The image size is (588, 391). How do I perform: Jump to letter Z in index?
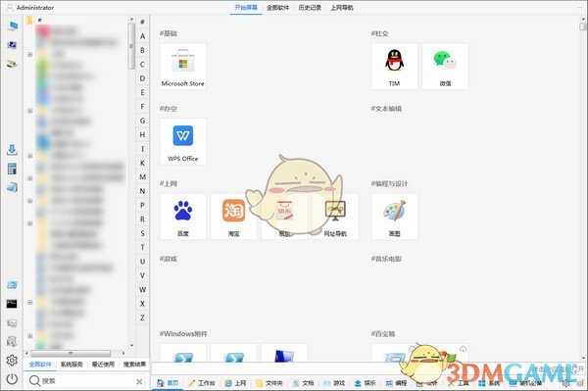(x=142, y=318)
